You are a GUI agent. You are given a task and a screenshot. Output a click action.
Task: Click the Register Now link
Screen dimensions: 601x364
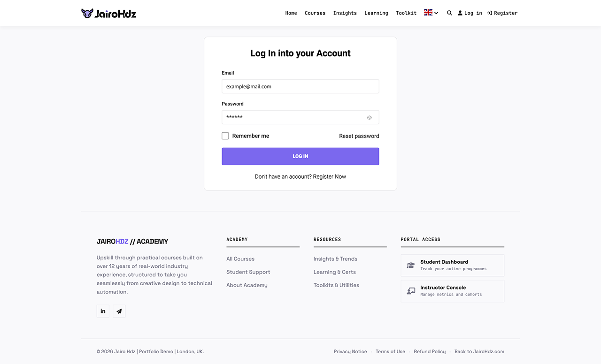[330, 177]
